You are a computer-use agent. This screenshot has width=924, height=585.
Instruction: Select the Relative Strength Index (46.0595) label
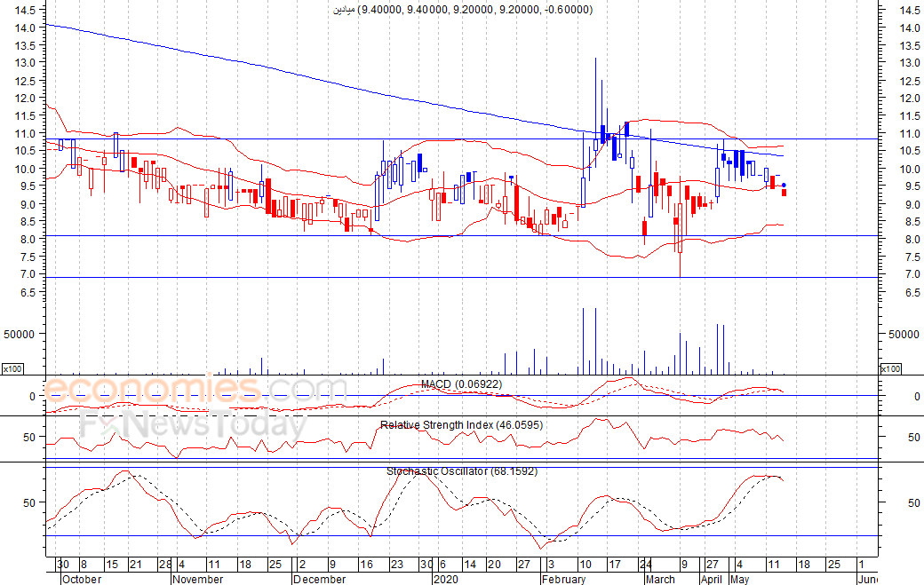[461, 425]
